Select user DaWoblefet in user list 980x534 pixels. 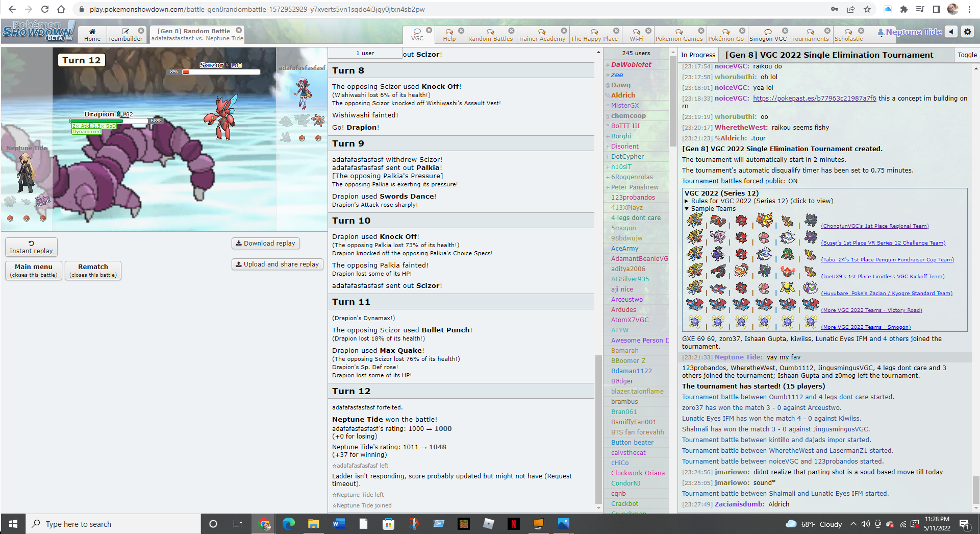point(631,64)
